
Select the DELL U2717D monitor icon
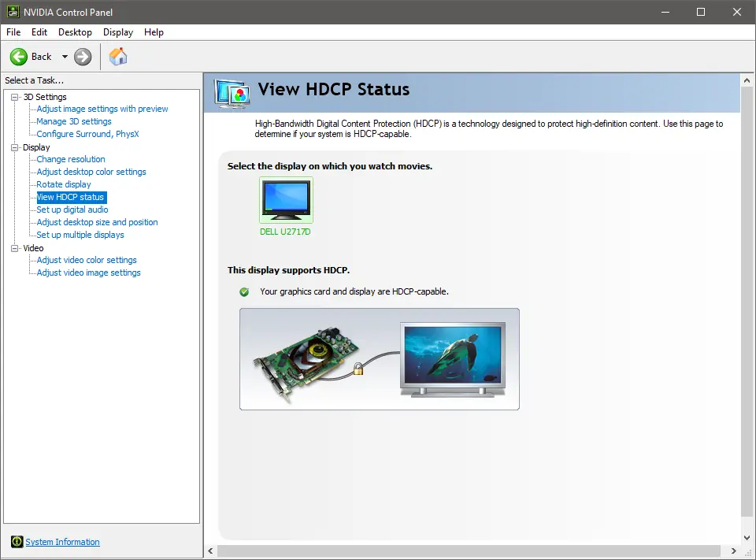[287, 200]
